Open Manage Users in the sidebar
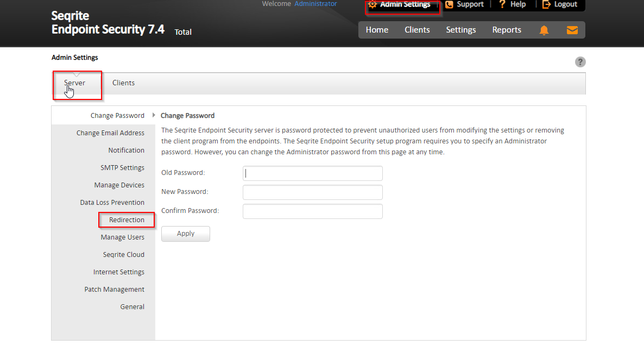644x364 pixels. tap(122, 237)
